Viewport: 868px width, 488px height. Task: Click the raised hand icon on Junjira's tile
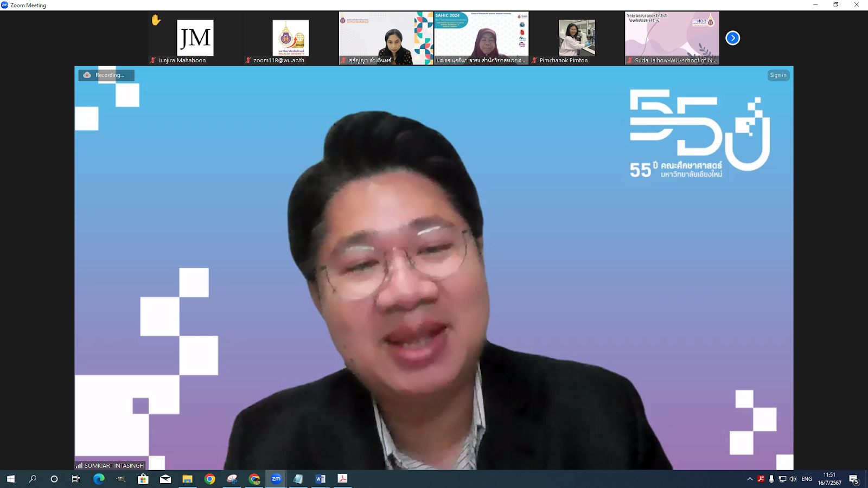[156, 20]
